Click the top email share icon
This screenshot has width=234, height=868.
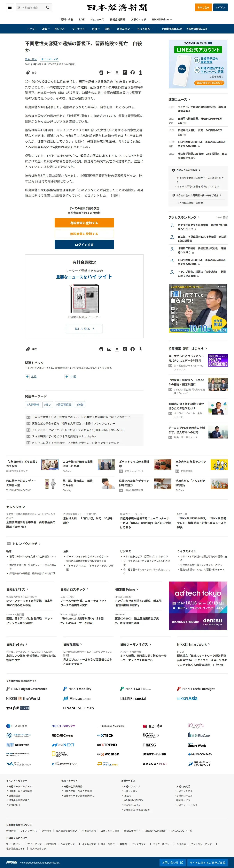109,72
